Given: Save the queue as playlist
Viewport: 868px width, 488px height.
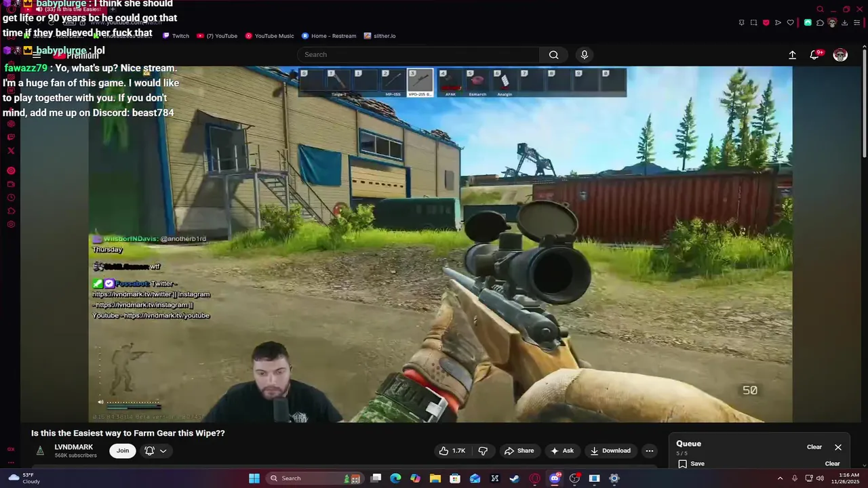Looking at the screenshot, I should tap(691, 464).
